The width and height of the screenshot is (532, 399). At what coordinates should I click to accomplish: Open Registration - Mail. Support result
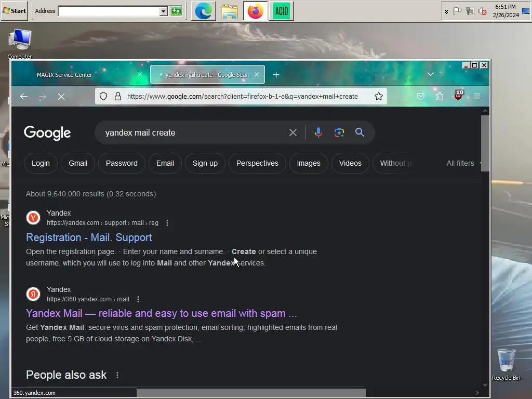point(89,237)
